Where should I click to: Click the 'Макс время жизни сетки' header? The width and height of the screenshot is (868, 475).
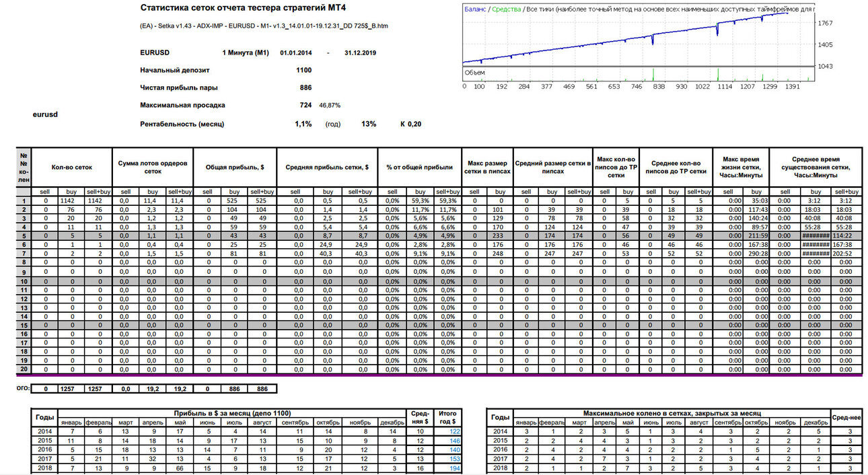(x=740, y=168)
